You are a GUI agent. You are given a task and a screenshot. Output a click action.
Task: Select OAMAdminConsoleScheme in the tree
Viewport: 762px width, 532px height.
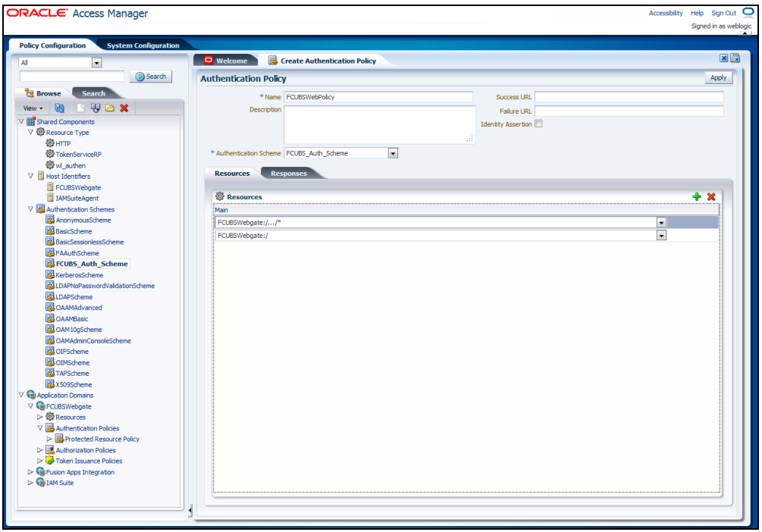93,341
